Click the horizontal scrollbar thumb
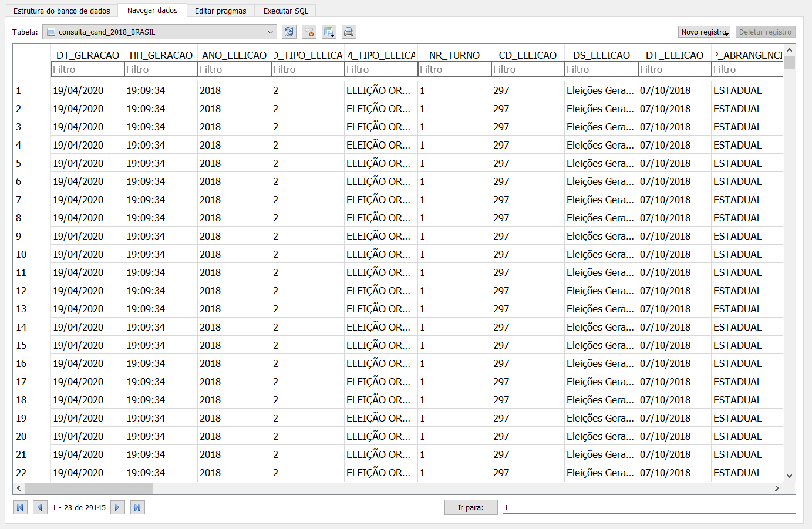The height and width of the screenshot is (529, 812). [89, 488]
